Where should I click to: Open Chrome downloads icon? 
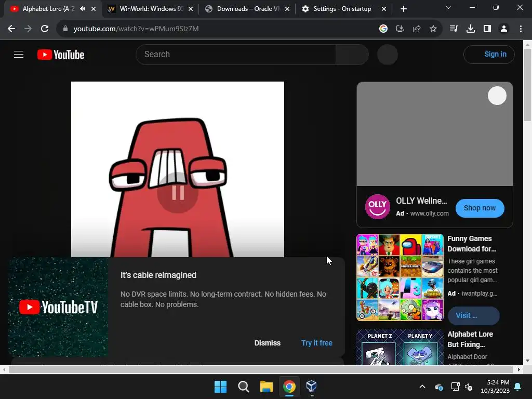point(471,29)
